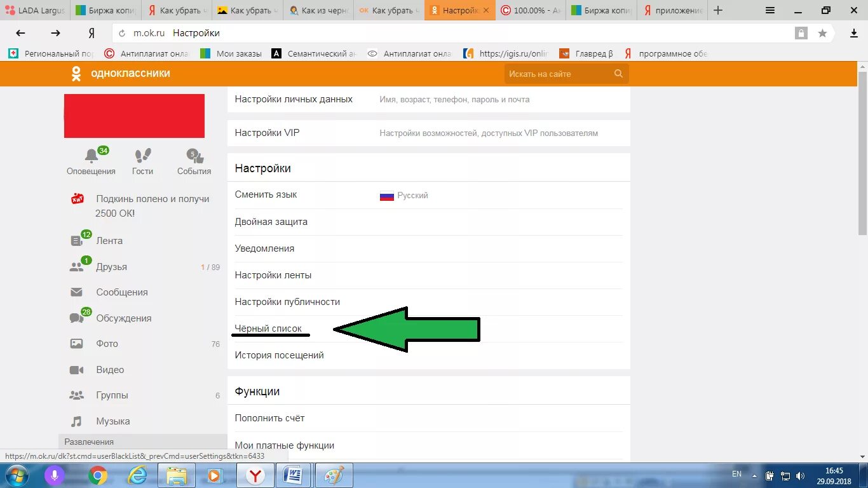
Task: Open Мои заказы bookmark
Action: click(x=231, y=54)
